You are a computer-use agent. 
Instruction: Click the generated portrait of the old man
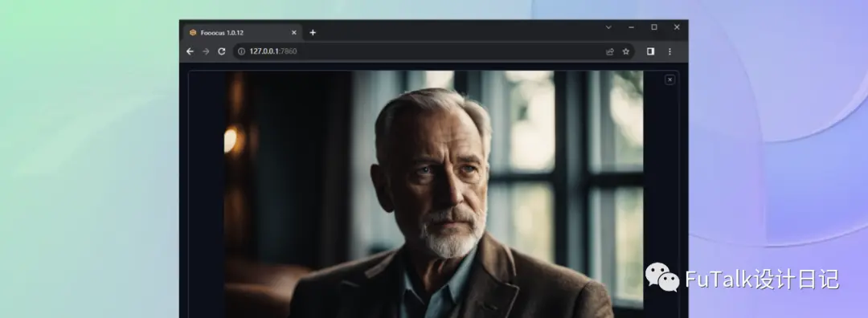[x=434, y=194]
